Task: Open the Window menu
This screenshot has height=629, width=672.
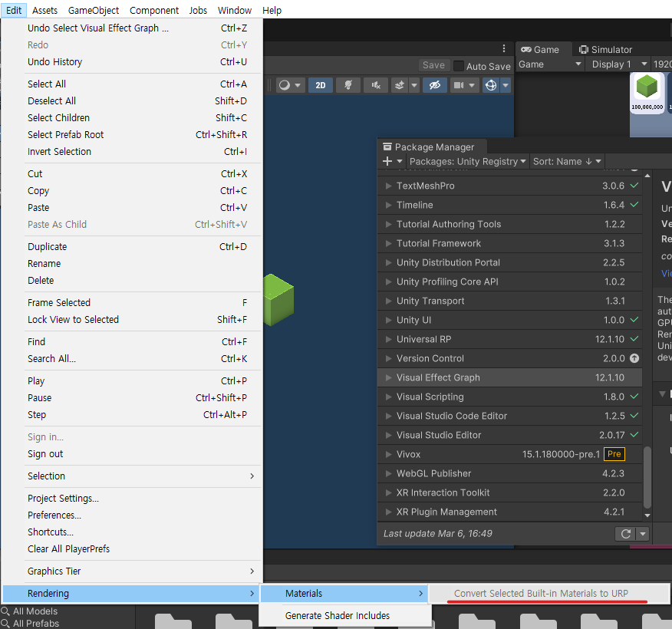Action: coord(235,10)
